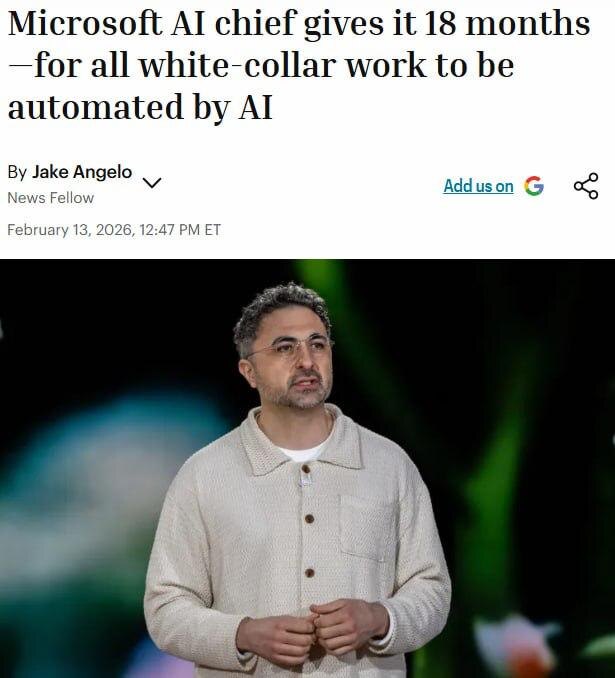615x678 pixels.
Task: Click 'white-collar work' in the headline
Action: 283,65
